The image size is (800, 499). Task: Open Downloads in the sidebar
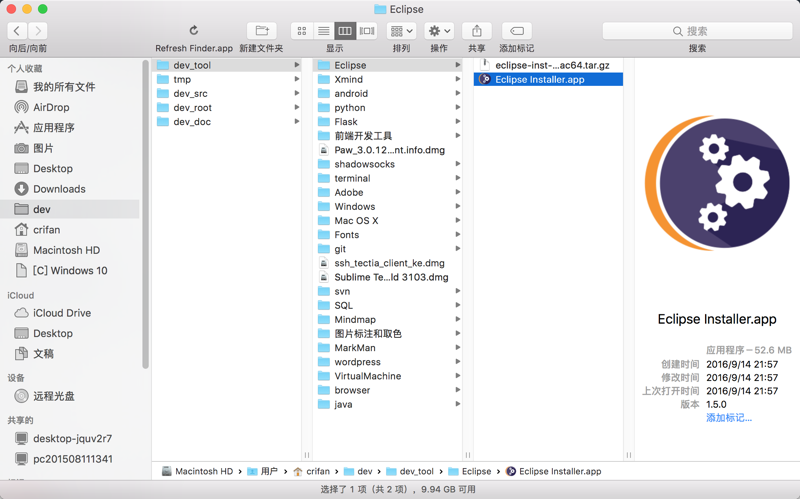pos(69,189)
